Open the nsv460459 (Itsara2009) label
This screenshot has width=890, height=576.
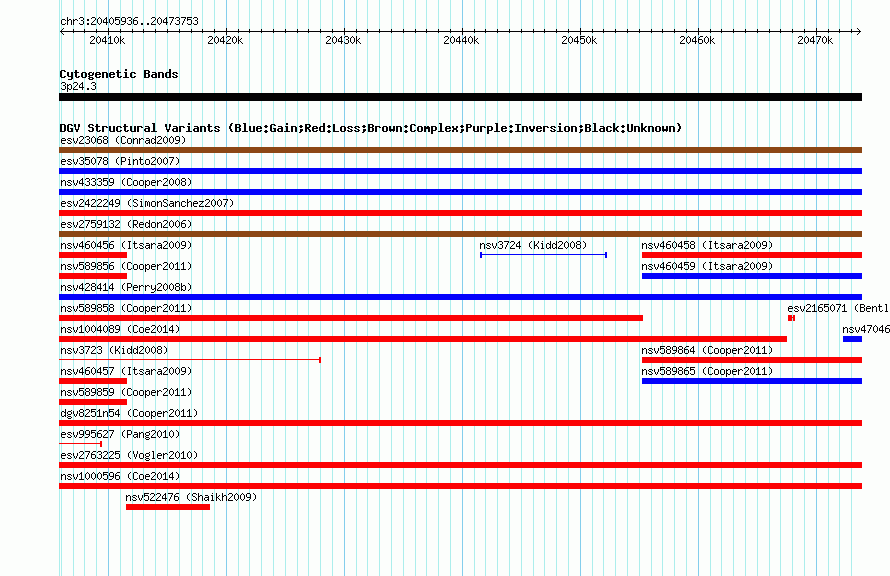(x=707, y=266)
